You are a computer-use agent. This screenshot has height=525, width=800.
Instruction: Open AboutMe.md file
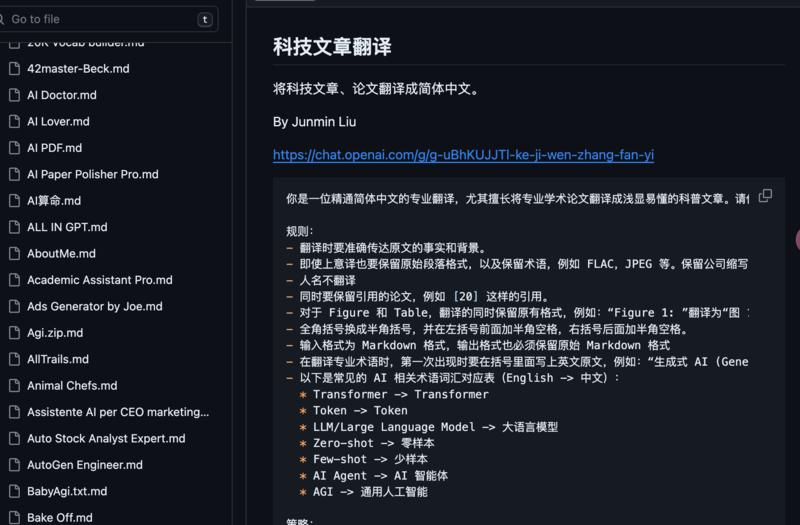tap(61, 254)
